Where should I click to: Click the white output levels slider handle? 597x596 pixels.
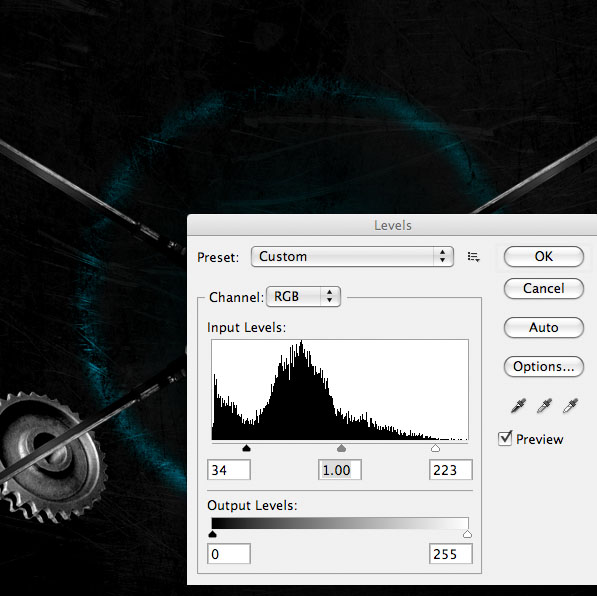coord(467,534)
